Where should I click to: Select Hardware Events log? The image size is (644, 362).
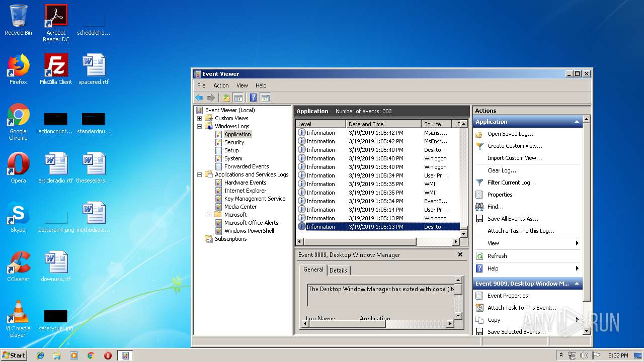(x=245, y=183)
